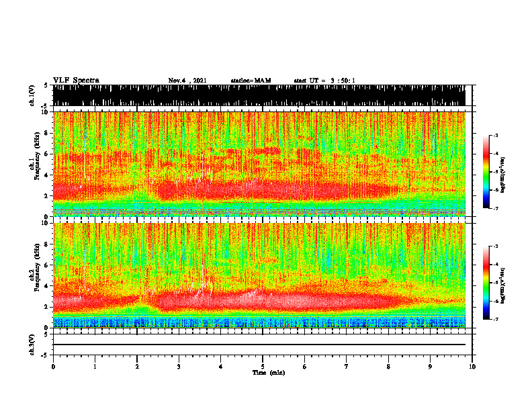Click the ch.1 "Frequency (kHz)" axis label

tap(37, 156)
